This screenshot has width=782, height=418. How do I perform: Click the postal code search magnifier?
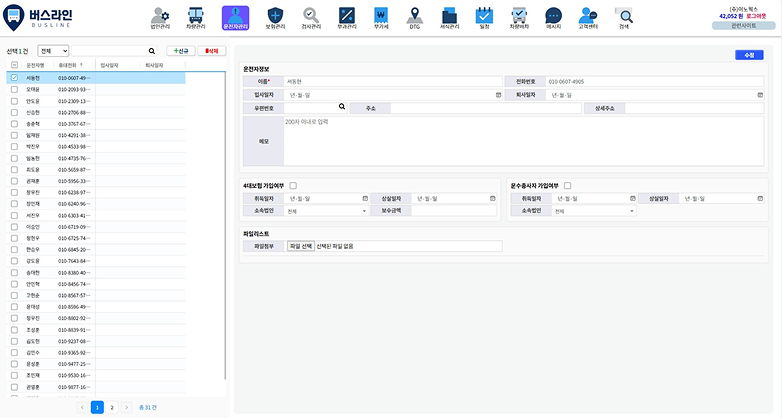[341, 107]
